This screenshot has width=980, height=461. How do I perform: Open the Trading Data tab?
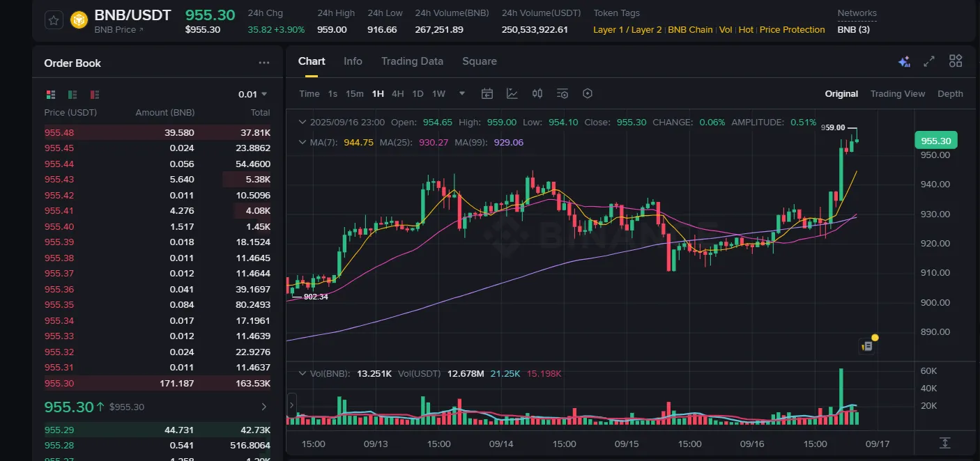(x=412, y=61)
